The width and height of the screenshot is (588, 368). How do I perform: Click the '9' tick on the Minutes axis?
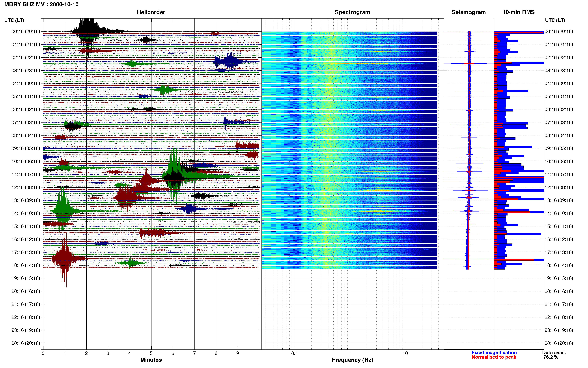(238, 353)
